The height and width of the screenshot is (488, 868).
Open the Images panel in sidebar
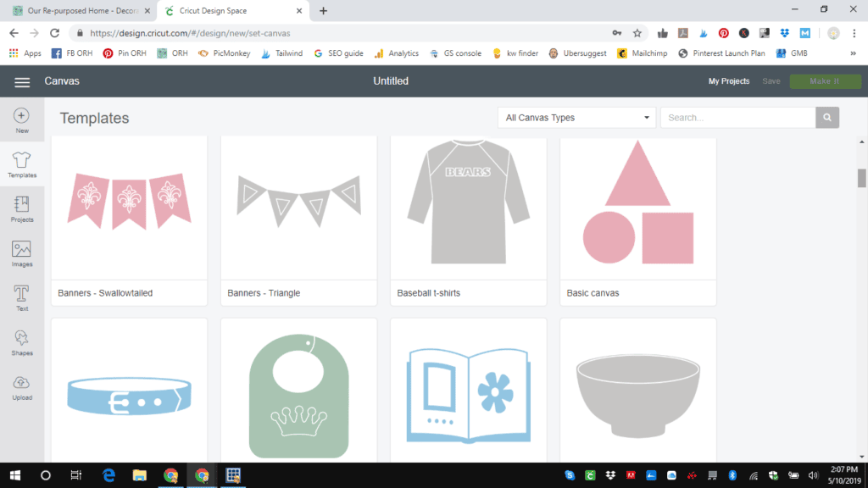coord(21,249)
